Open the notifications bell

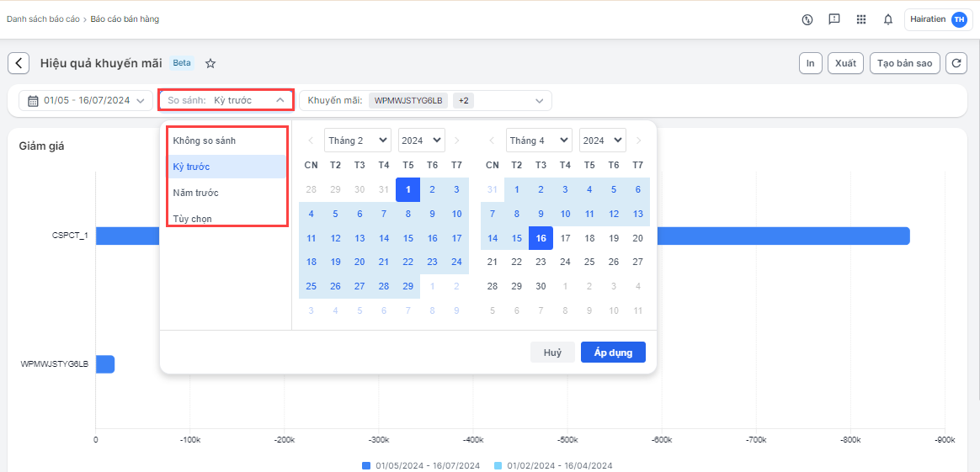887,19
